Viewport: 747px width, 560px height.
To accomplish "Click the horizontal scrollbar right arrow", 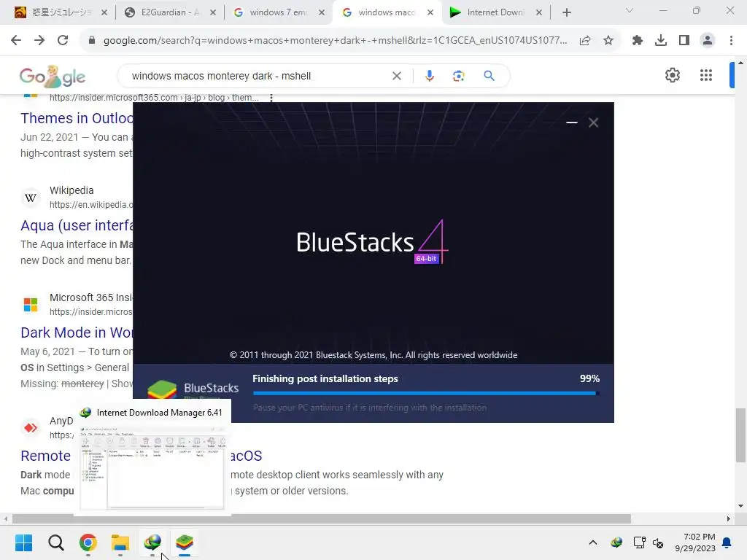I will pyautogui.click(x=729, y=518).
